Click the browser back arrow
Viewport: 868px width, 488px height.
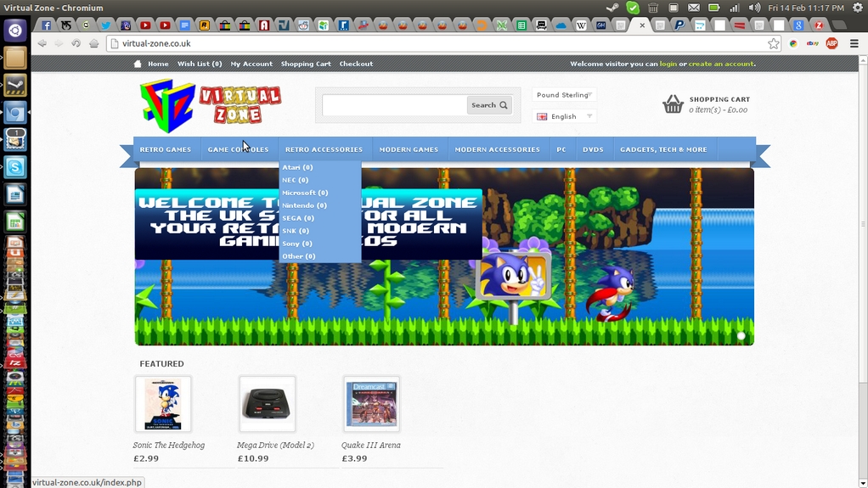(x=42, y=43)
